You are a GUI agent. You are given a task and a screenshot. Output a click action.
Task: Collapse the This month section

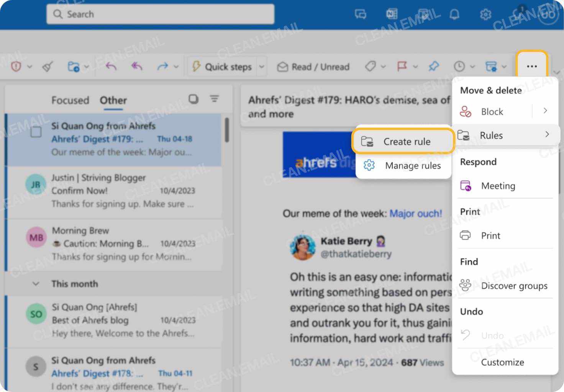tap(36, 284)
